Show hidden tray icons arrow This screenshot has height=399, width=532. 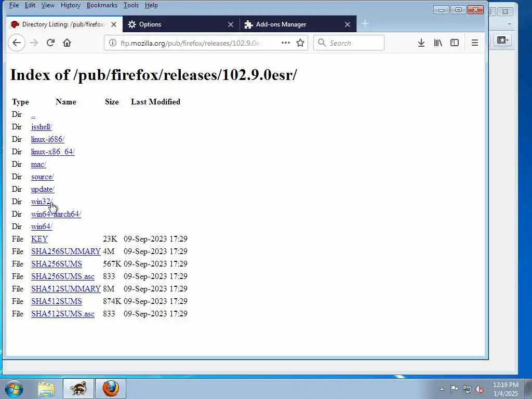(442, 389)
